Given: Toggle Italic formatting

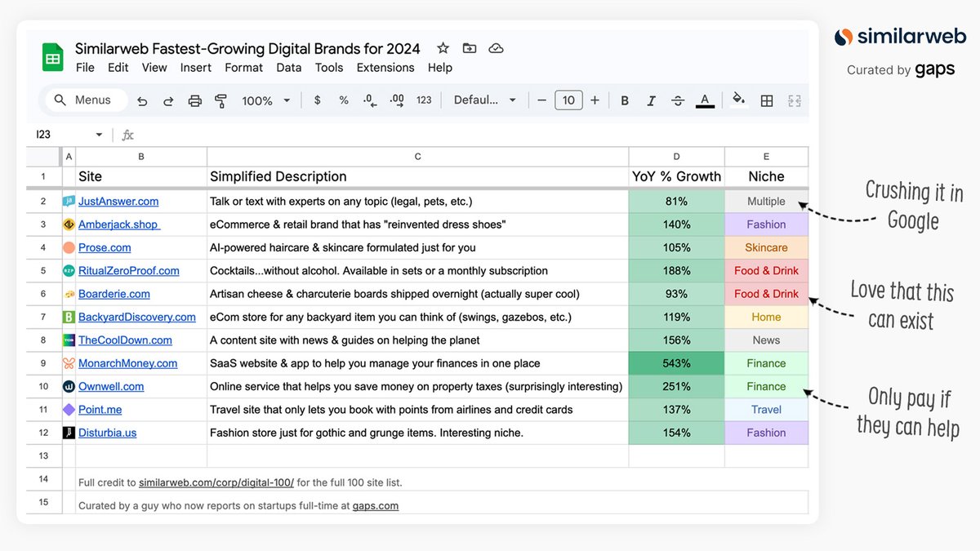Looking at the screenshot, I should coord(651,100).
